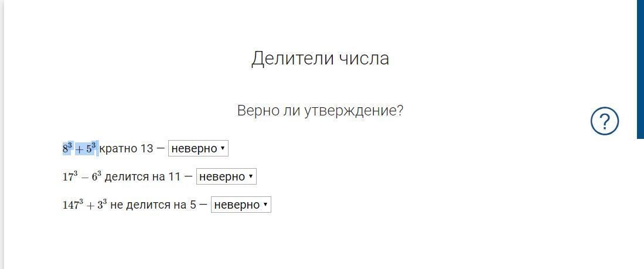Open the dropdown for 'не делится на 5'
The height and width of the screenshot is (269, 644).
[241, 205]
